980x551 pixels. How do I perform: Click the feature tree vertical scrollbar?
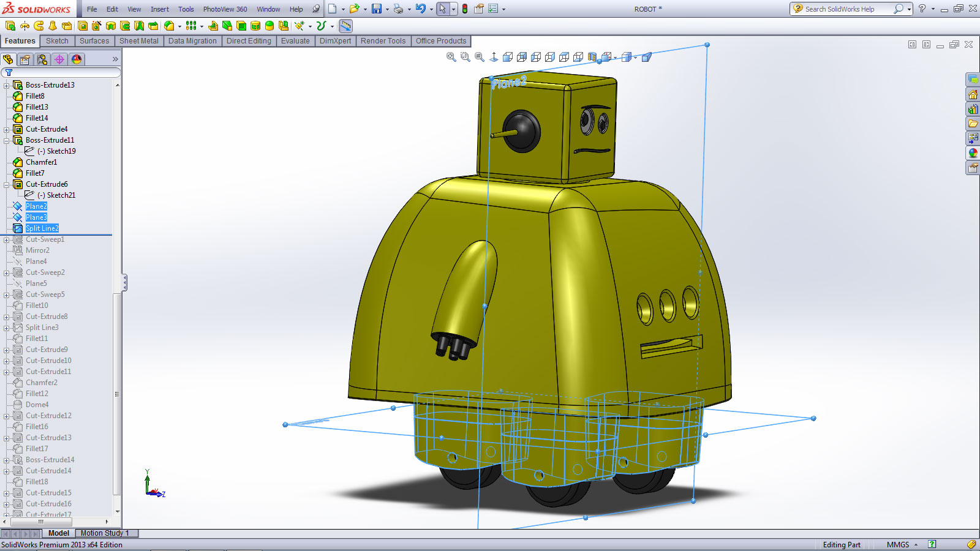click(117, 299)
